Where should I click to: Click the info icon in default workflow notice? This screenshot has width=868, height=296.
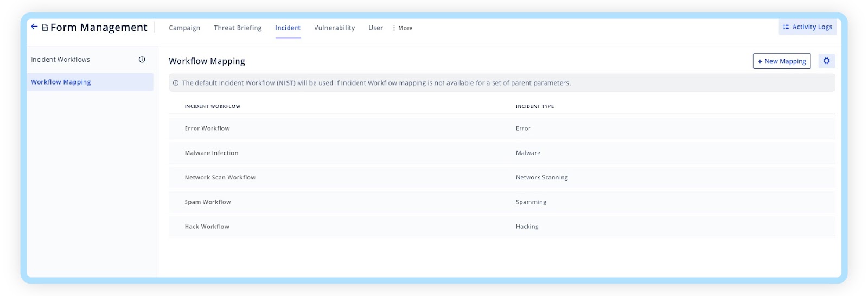point(176,83)
